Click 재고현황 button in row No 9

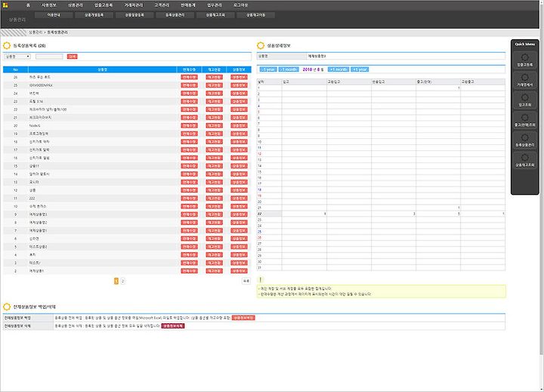pos(214,215)
